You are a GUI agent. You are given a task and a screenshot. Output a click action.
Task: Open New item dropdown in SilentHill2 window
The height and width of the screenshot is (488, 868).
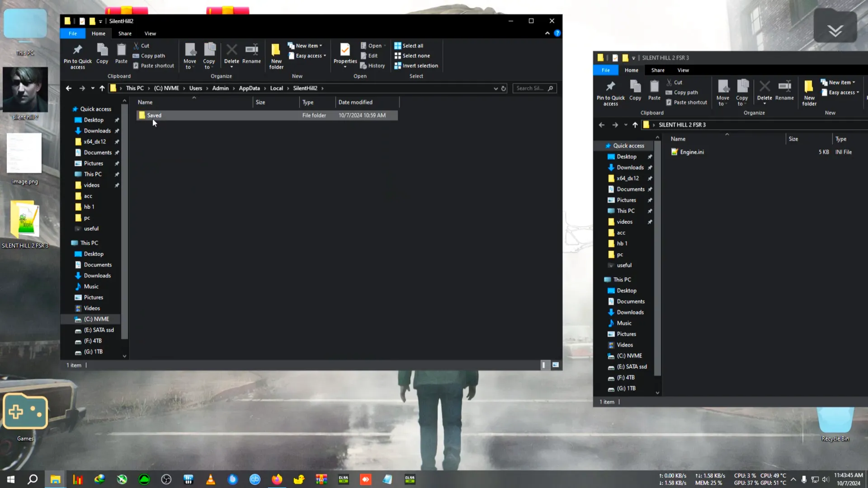click(x=305, y=46)
